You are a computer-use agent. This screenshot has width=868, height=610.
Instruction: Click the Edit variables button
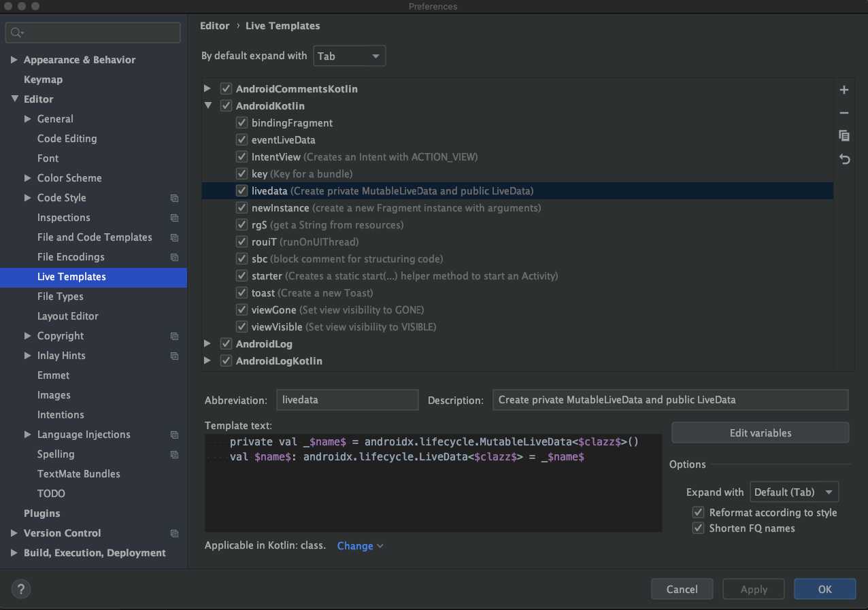coord(760,433)
